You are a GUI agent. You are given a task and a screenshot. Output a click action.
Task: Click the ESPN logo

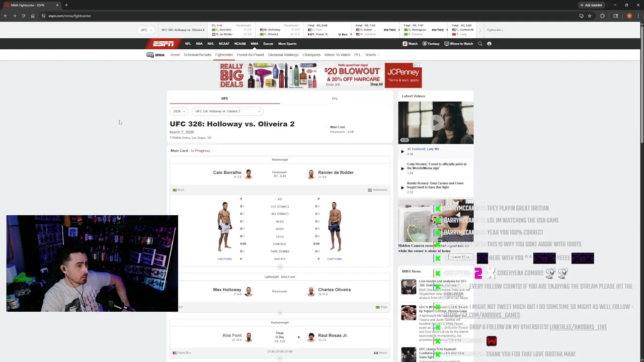(163, 44)
